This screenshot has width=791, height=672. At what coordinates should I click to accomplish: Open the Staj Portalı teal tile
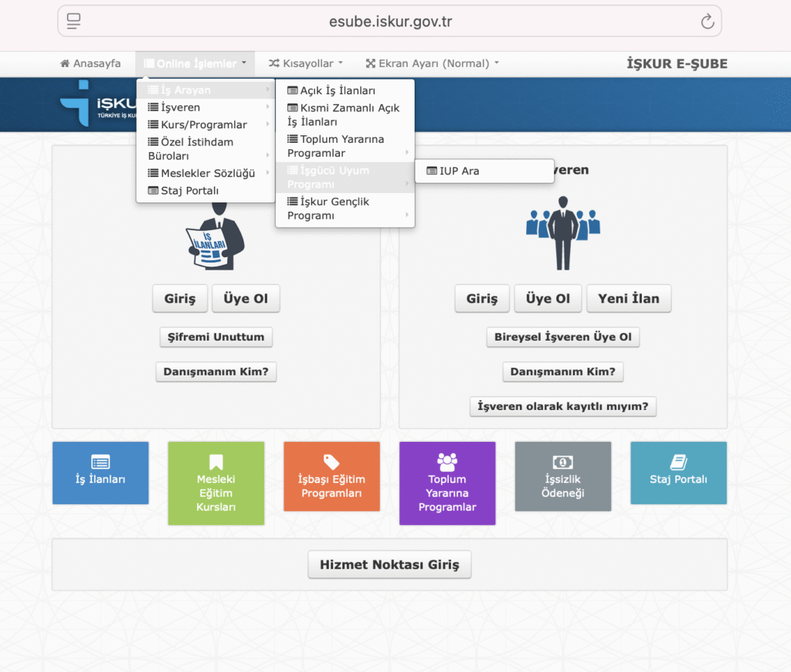tap(678, 473)
